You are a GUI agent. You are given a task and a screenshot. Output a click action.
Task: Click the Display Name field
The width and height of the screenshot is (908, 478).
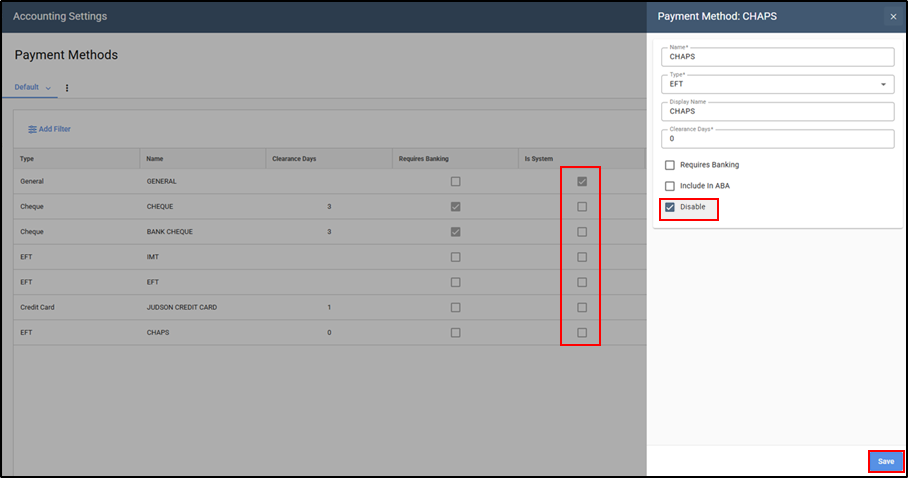[x=778, y=111]
